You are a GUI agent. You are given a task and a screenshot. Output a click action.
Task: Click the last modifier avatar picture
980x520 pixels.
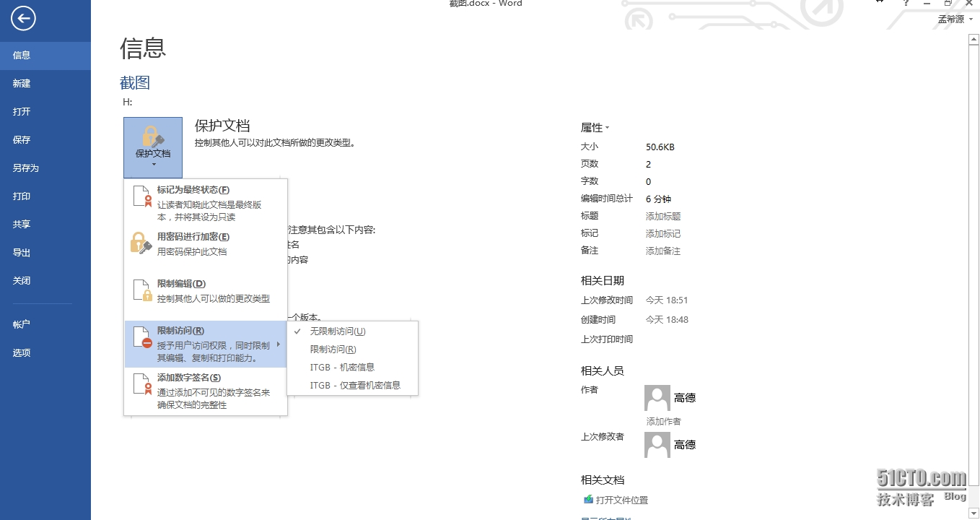657,445
